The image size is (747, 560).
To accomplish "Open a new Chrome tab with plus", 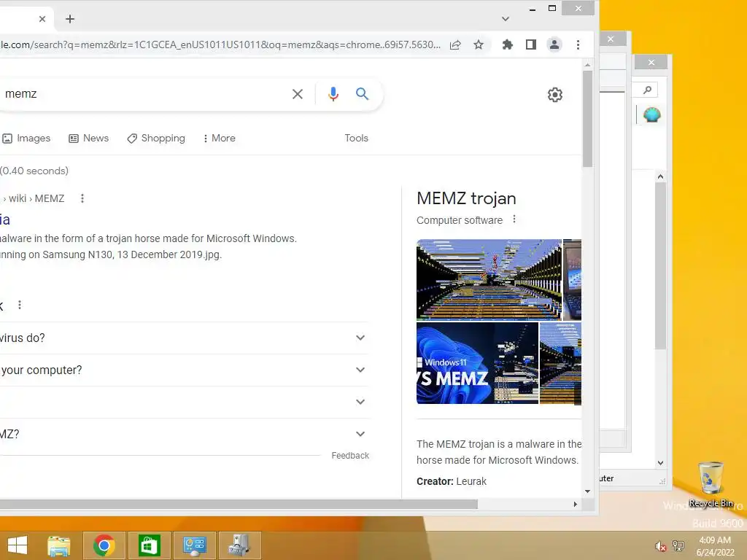I will coord(70,19).
